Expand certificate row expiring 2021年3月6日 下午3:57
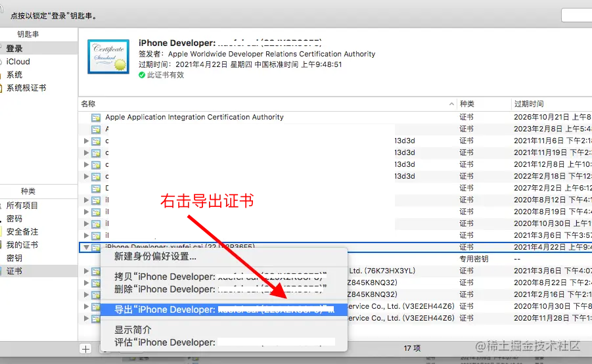 pyautogui.click(x=86, y=236)
